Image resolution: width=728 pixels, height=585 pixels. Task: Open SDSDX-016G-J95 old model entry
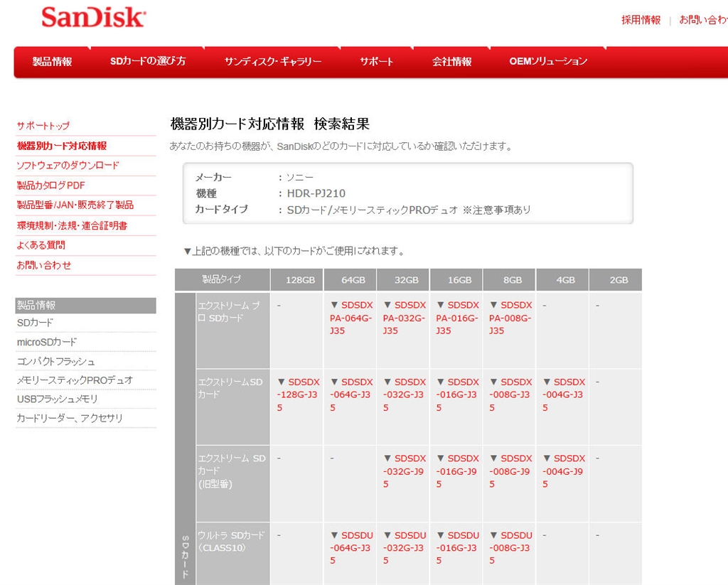pos(457,471)
